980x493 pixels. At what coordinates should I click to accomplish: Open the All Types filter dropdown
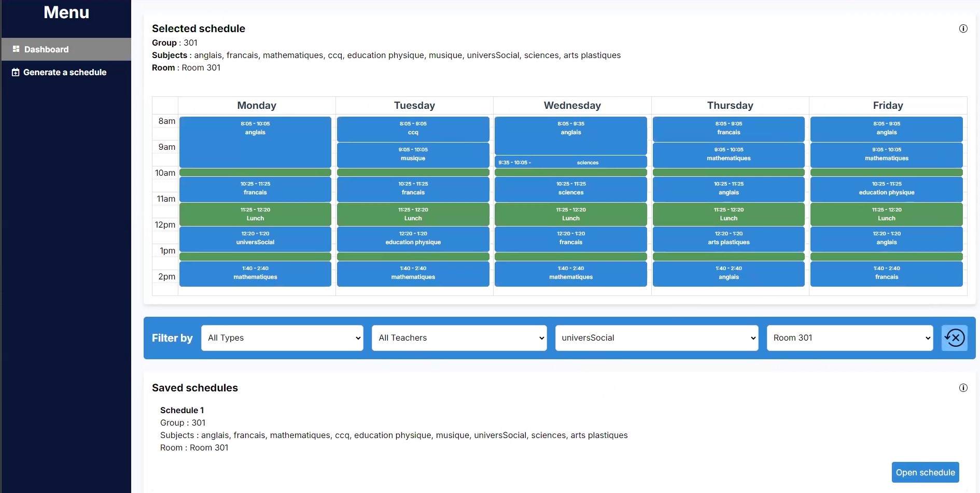pyautogui.click(x=282, y=338)
